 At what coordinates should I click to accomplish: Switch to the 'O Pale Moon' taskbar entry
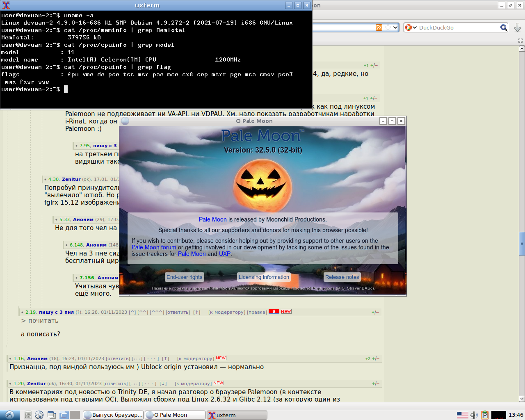click(x=175, y=415)
